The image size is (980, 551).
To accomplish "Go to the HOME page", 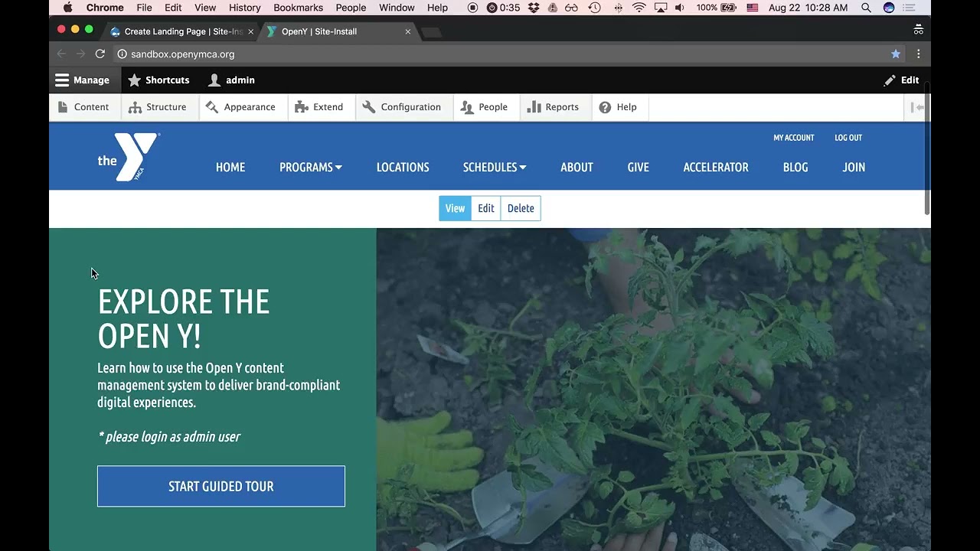I will coord(230,167).
